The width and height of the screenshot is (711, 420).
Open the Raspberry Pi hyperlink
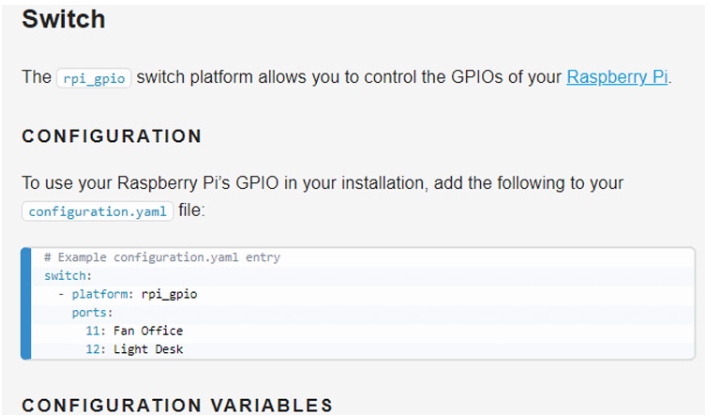click(x=617, y=78)
